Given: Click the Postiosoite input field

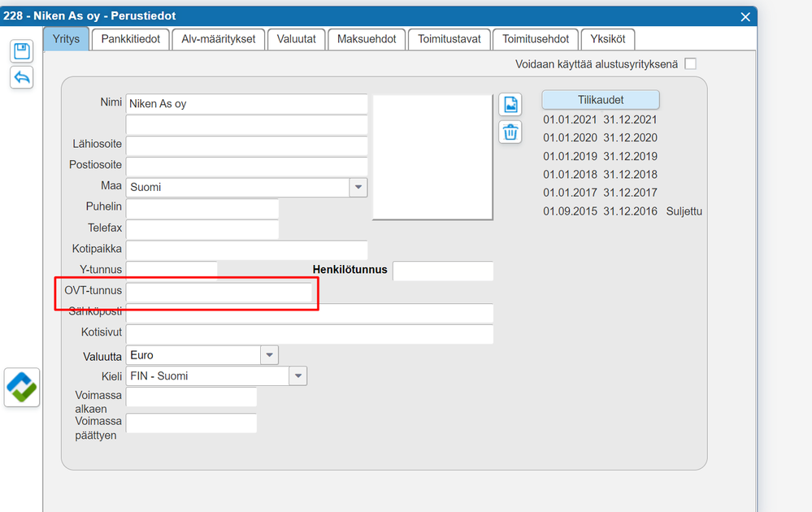Looking at the screenshot, I should pyautogui.click(x=246, y=166).
